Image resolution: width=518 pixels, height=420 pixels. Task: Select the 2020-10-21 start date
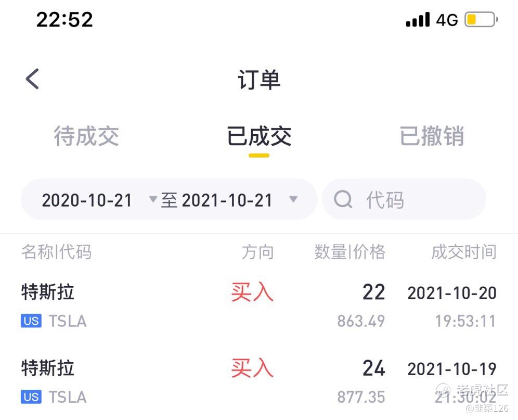87,200
